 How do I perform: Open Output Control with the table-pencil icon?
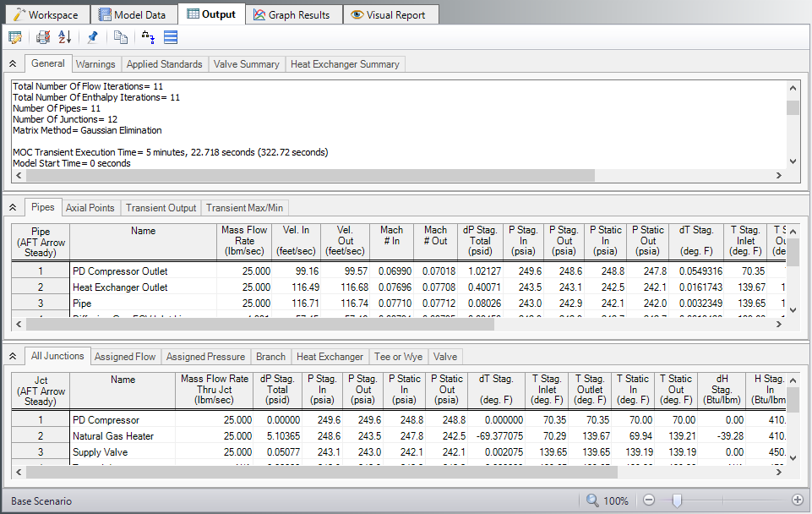15,37
